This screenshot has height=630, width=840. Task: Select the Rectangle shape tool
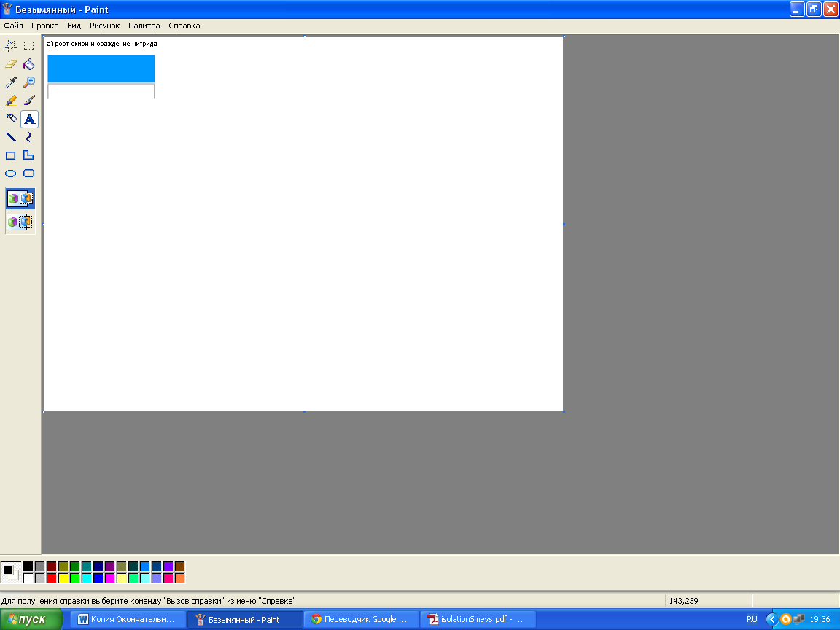coord(11,155)
